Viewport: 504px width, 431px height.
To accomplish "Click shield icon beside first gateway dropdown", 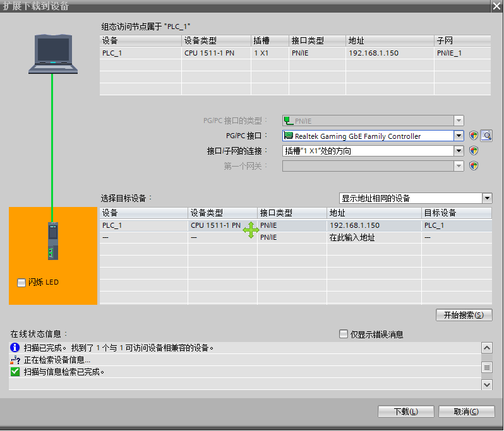I will tap(474, 166).
